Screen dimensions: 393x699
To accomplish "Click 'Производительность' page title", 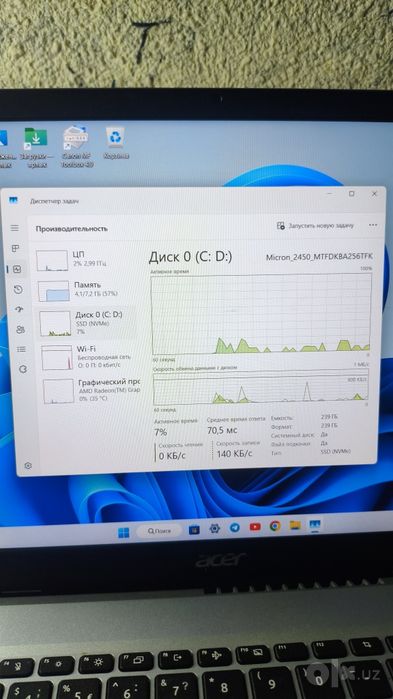I will coord(72,229).
